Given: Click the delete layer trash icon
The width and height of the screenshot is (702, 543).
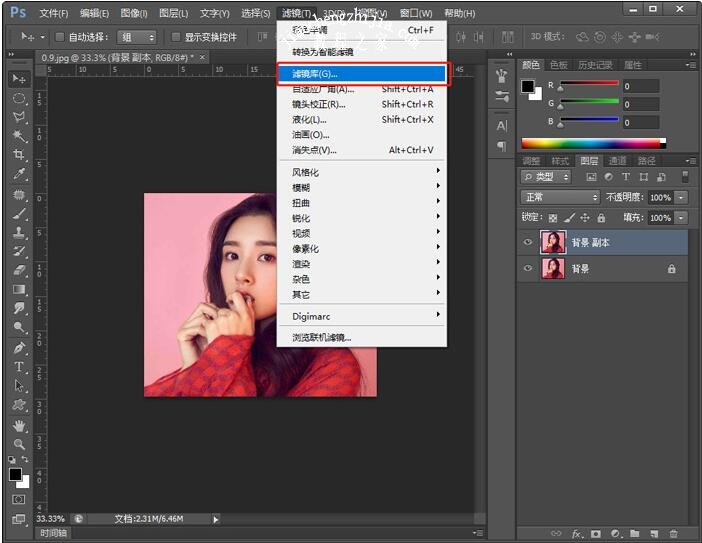Looking at the screenshot, I should tap(673, 534).
